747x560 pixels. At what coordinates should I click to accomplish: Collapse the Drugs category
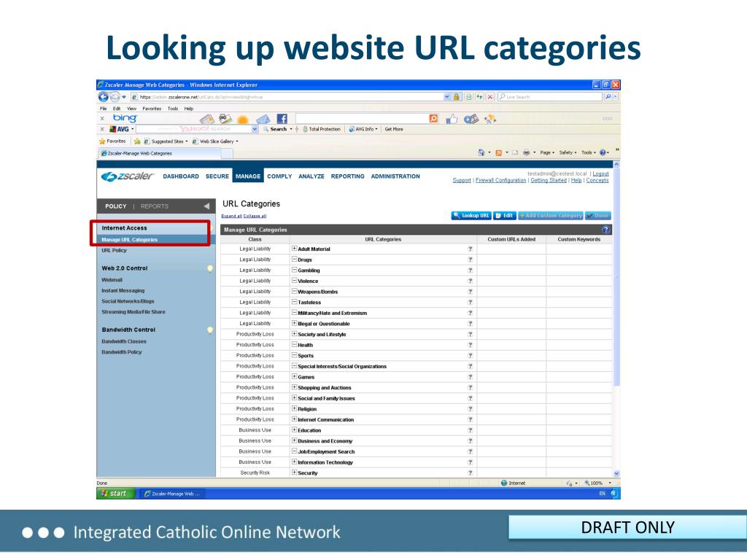tap(295, 260)
